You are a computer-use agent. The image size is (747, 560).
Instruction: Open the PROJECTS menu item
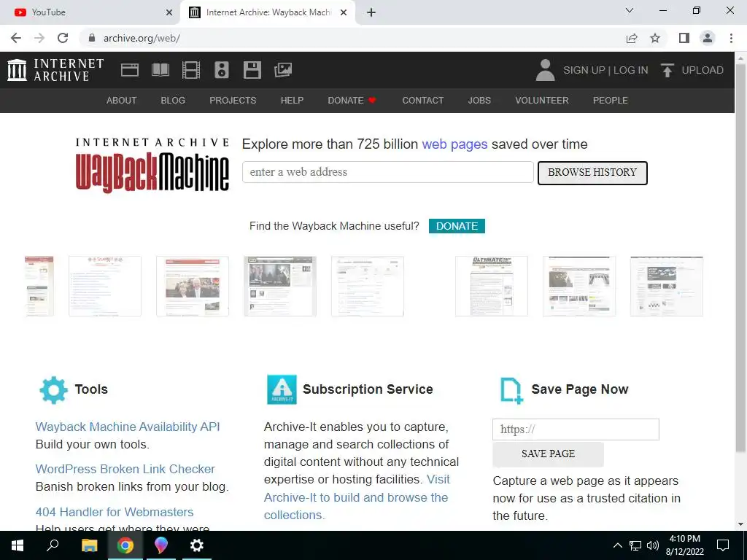(233, 101)
